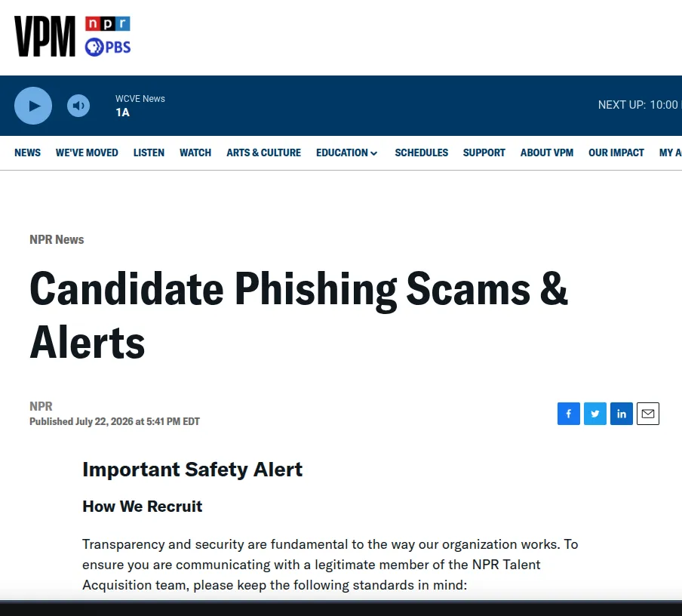The width and height of the screenshot is (682, 616).
Task: Go to We've Moved page
Action: pos(87,152)
